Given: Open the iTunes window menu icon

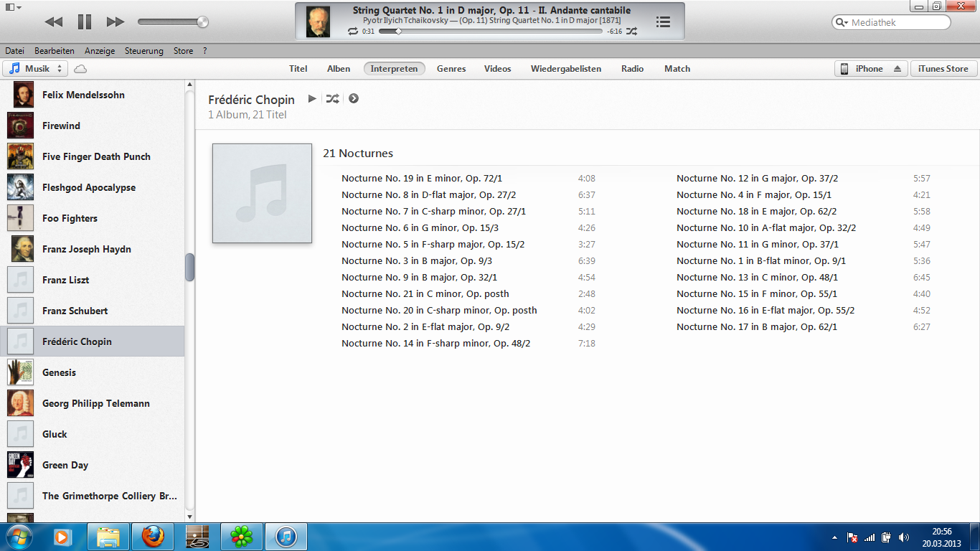Looking at the screenshot, I should click(x=13, y=6).
